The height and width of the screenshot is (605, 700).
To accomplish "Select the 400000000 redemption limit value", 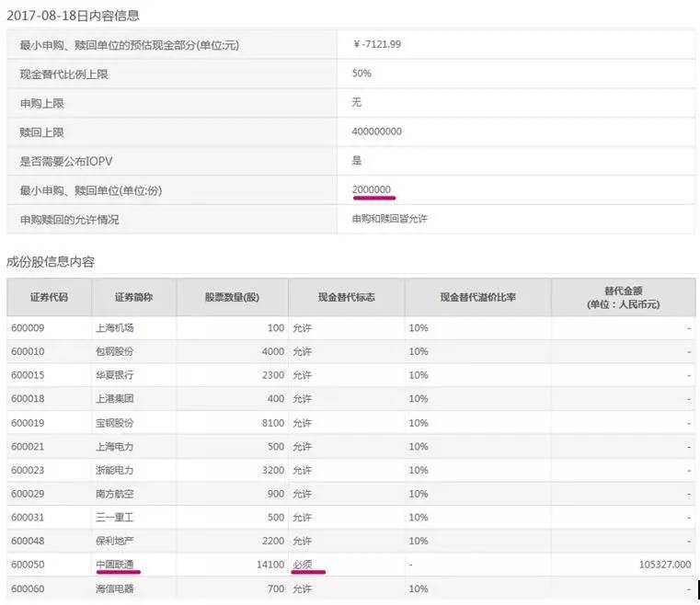I will 376,131.
